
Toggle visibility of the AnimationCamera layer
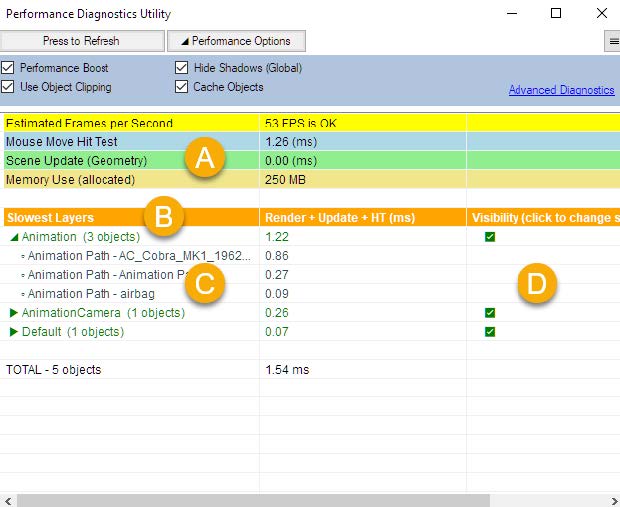point(490,313)
